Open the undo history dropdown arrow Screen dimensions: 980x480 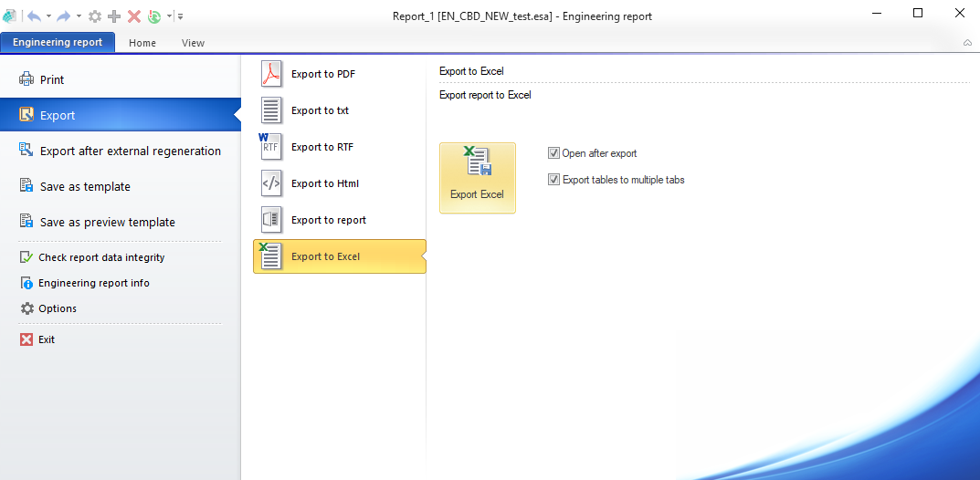pos(49,16)
